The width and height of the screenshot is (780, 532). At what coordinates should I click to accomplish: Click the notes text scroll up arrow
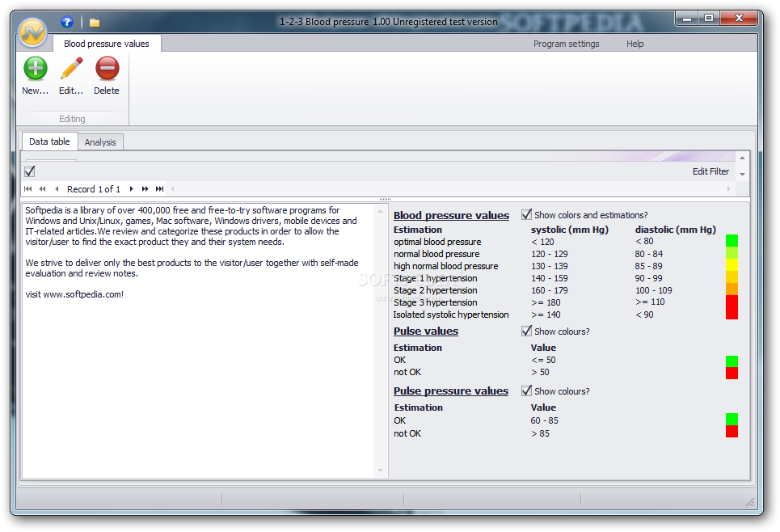coord(381,212)
